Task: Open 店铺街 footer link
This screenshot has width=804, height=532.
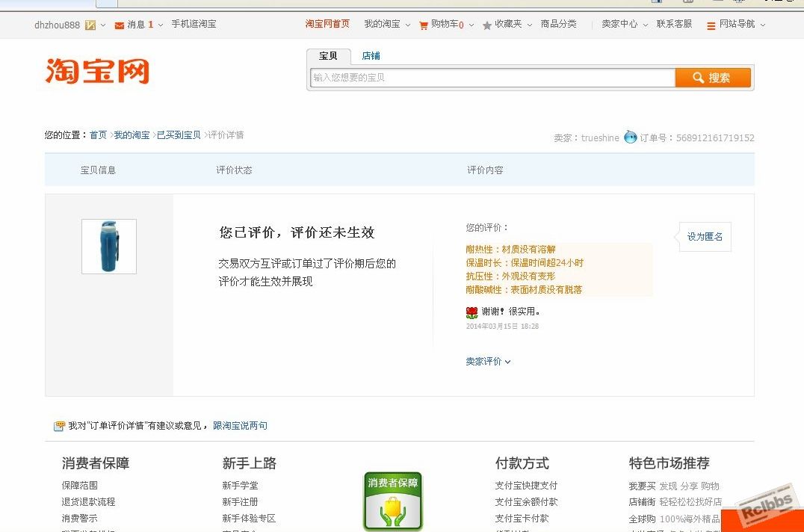Action: (x=642, y=502)
